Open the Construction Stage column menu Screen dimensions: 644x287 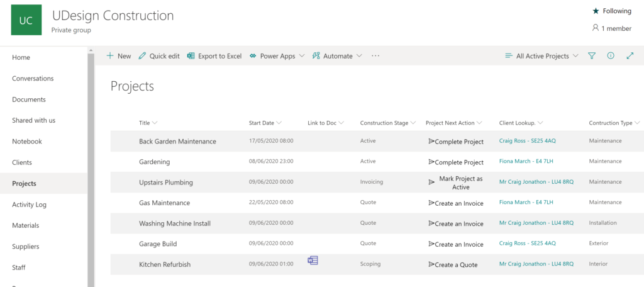pyautogui.click(x=388, y=123)
